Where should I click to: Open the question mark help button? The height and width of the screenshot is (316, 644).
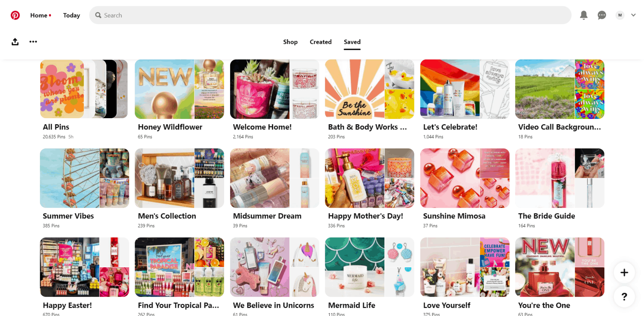(x=624, y=297)
